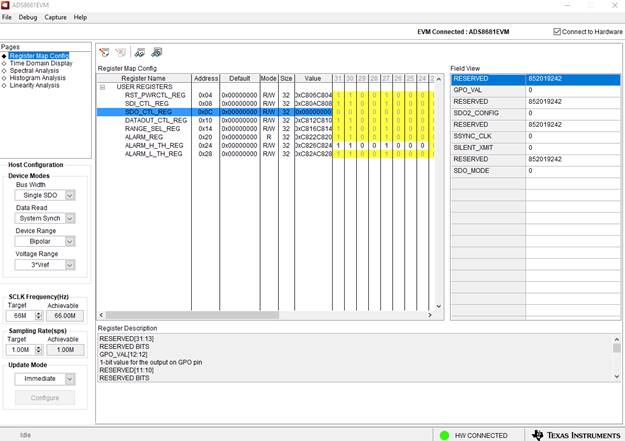Select the SDO_CTL_REG register row

tap(265, 112)
